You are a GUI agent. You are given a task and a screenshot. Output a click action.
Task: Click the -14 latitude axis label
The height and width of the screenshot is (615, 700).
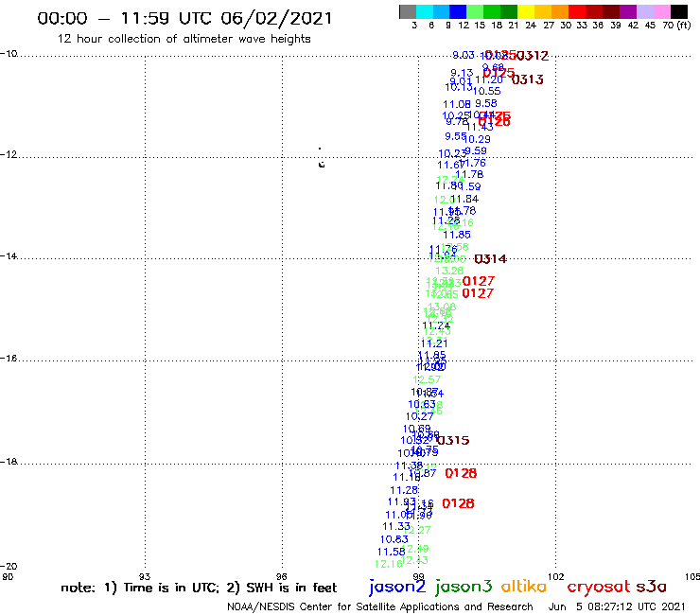tap(9, 255)
